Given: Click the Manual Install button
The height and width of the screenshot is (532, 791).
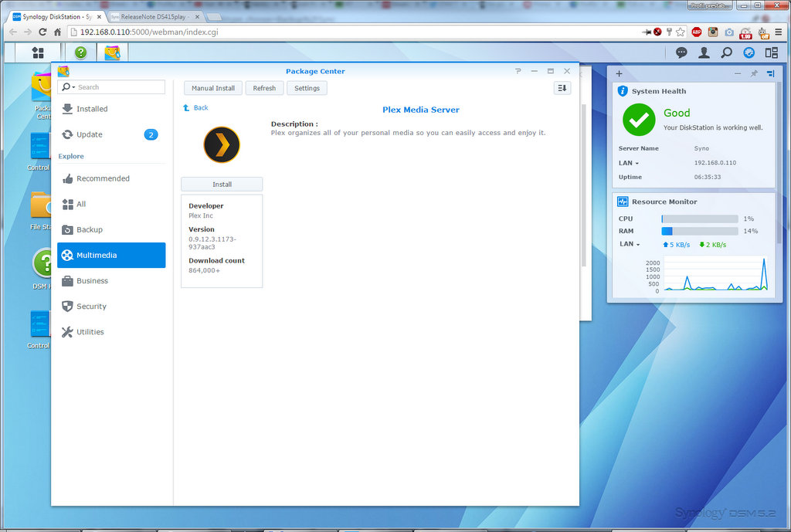Looking at the screenshot, I should pos(213,88).
